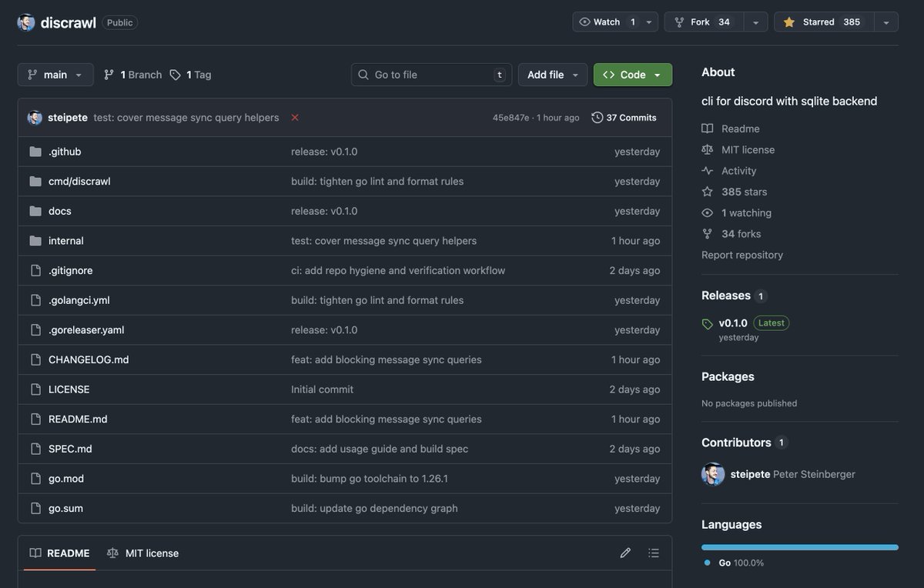Viewport: 924px width, 588px height.
Task: Click the go.mod file icon
Action: pyautogui.click(x=35, y=479)
